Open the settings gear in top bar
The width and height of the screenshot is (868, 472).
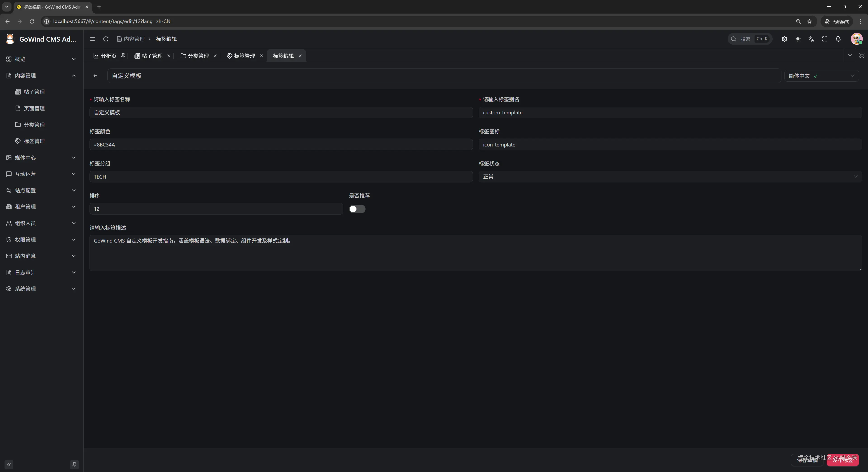[784, 39]
